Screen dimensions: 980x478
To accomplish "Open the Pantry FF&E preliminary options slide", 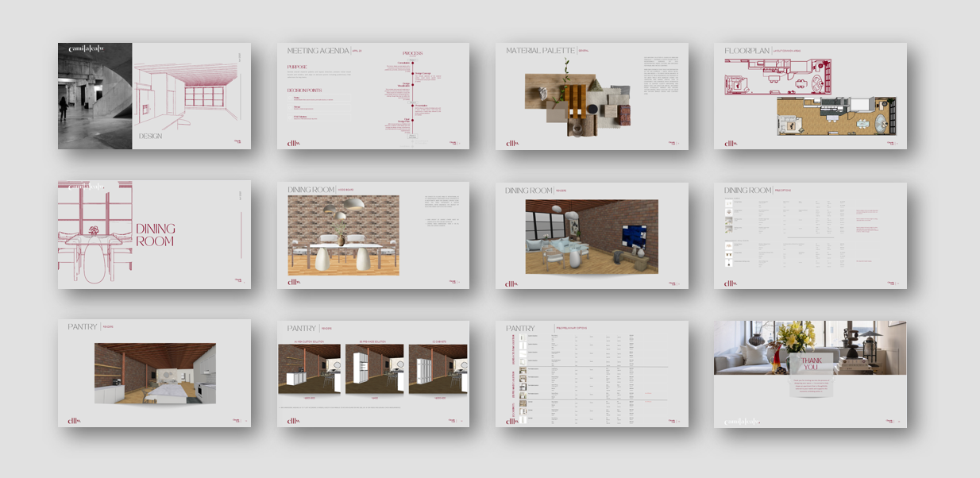I will coord(592,373).
